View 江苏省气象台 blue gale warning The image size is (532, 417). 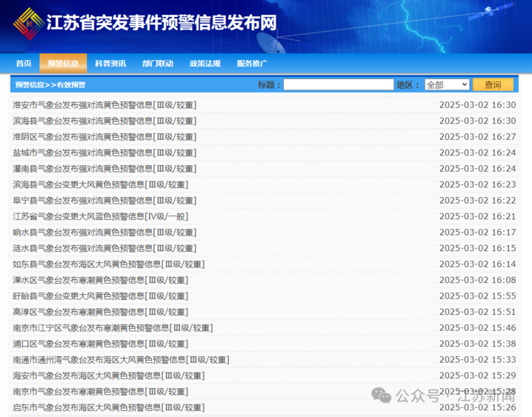click(x=101, y=216)
